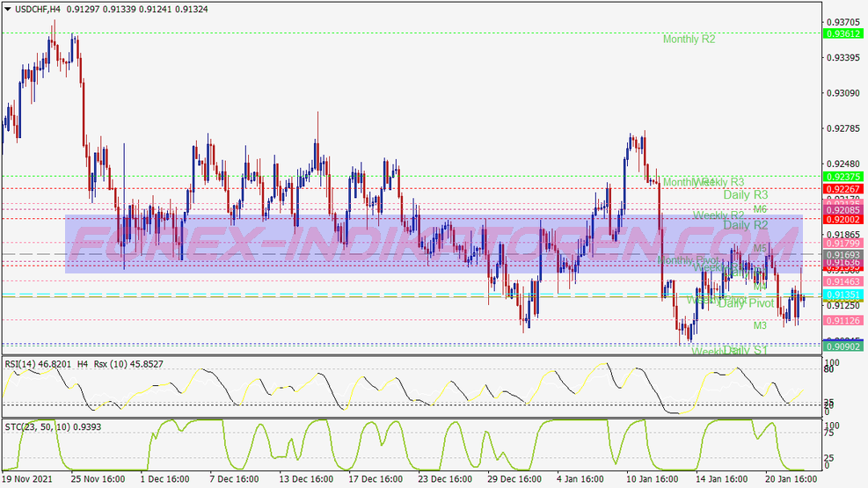Viewport: 868px width, 488px height.
Task: Click the RSI(14) 46.8201 indicator label
Action: coord(38,364)
